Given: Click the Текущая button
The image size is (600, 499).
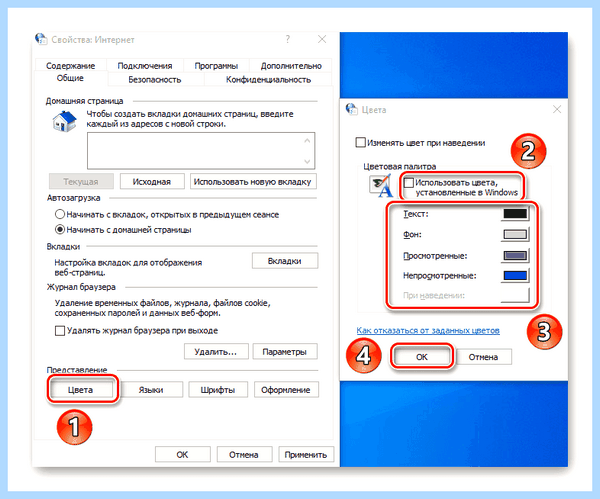Looking at the screenshot, I should [x=81, y=181].
